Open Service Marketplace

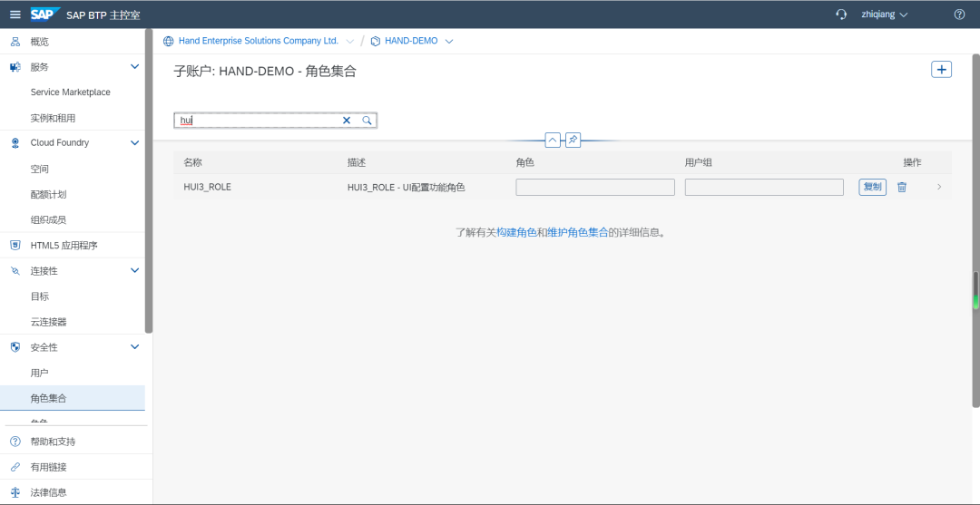[x=70, y=92]
